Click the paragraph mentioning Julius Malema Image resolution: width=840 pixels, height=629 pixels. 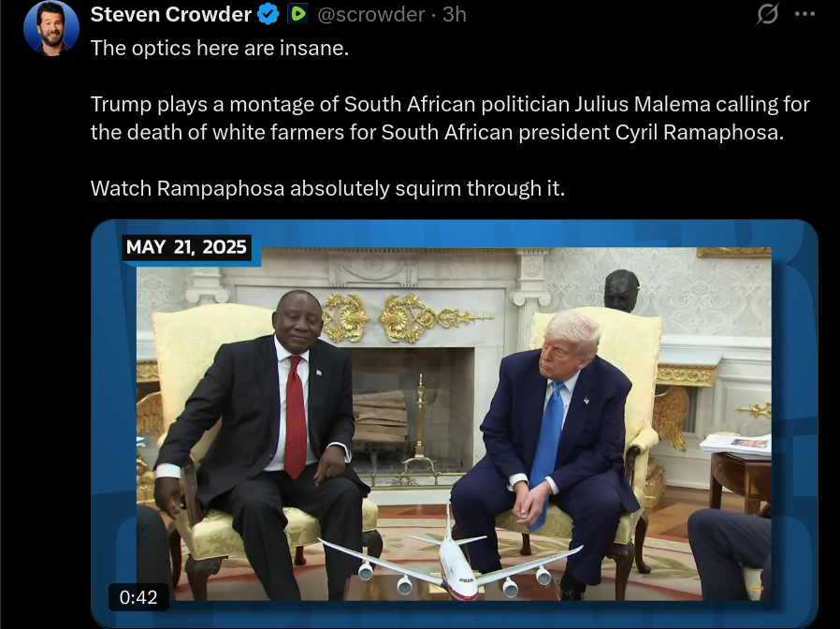tap(450, 118)
